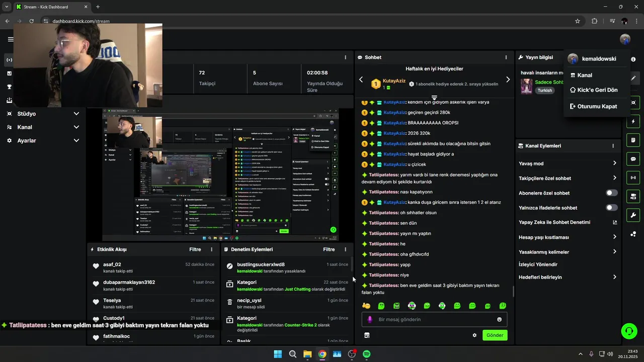Open a new browser tab
Viewport: 644px width, 362px height.
point(98,7)
